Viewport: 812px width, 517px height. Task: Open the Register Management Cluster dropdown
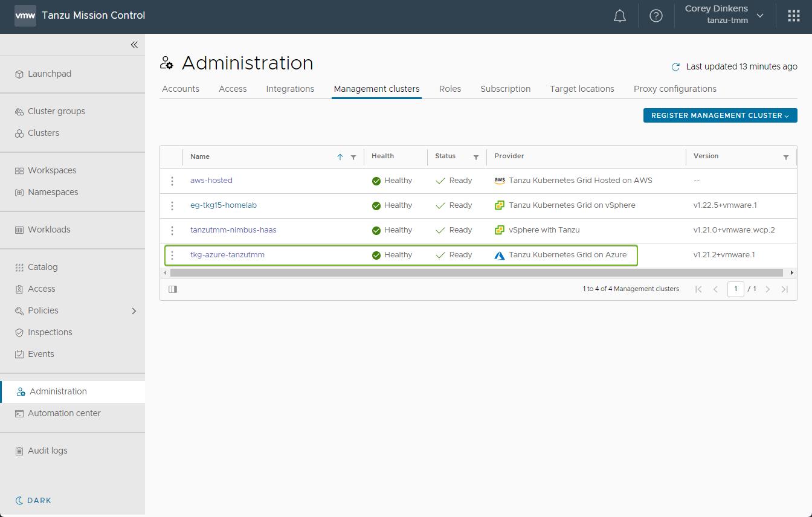720,115
